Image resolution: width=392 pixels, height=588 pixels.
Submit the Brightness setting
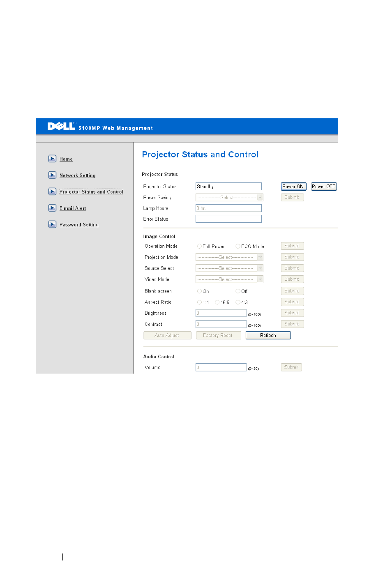(292, 313)
